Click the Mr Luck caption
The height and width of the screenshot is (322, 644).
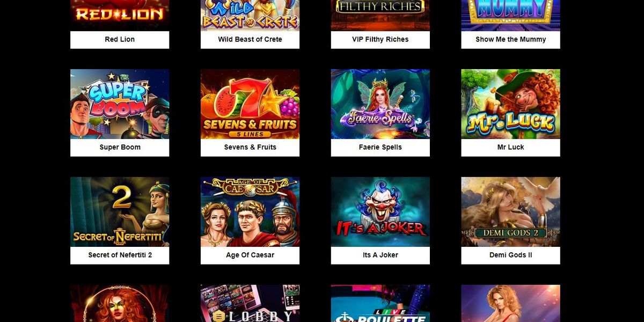510,147
